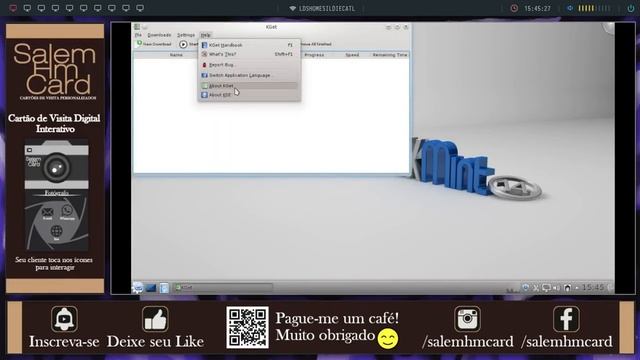The width and height of the screenshot is (640, 360).
Task: Click the QR code image
Action: [x=247, y=327]
